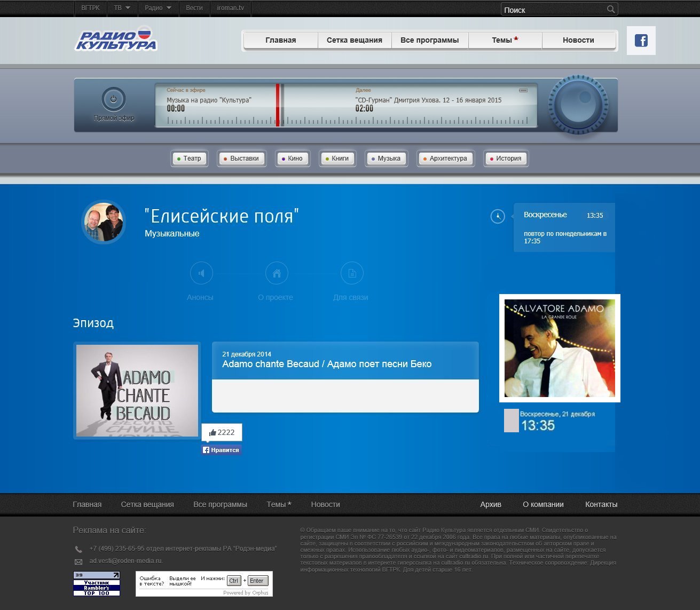The height and width of the screenshot is (610, 700).
Task: Select the Музыка category button
Action: pyautogui.click(x=386, y=159)
